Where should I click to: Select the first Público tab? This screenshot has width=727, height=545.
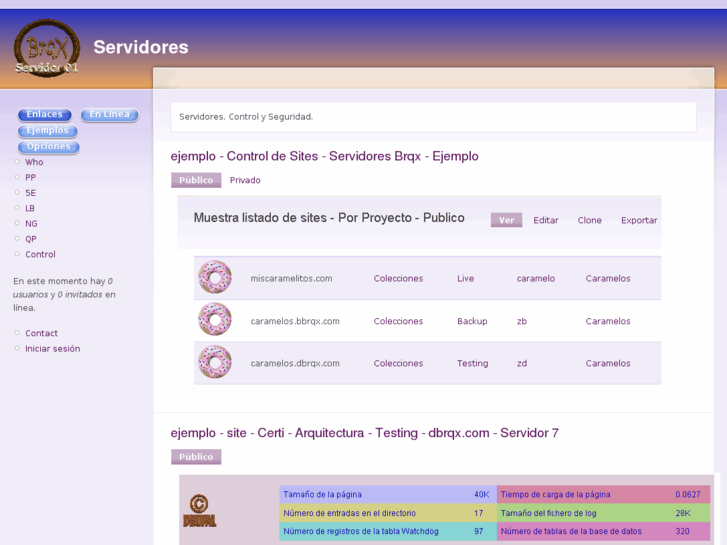click(x=196, y=181)
